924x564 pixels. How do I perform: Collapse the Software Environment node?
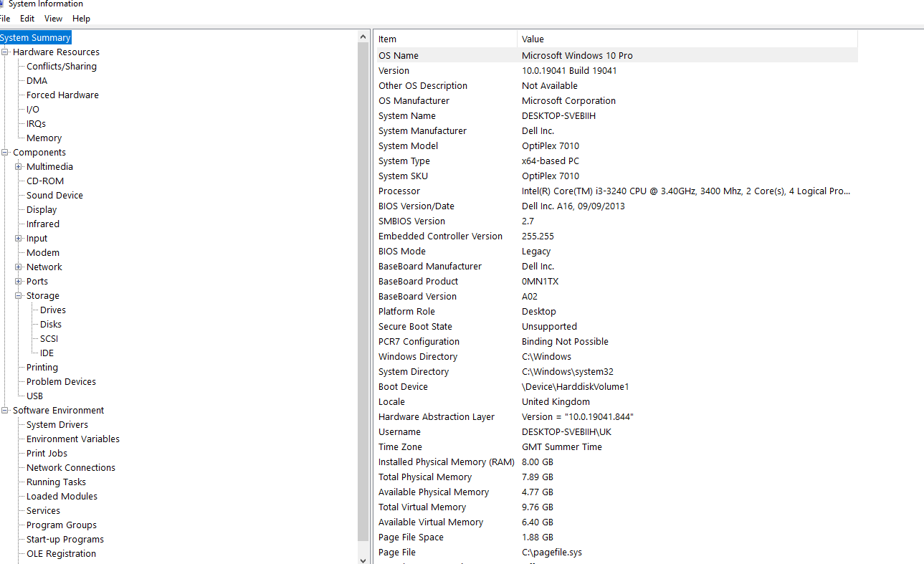coord(5,410)
